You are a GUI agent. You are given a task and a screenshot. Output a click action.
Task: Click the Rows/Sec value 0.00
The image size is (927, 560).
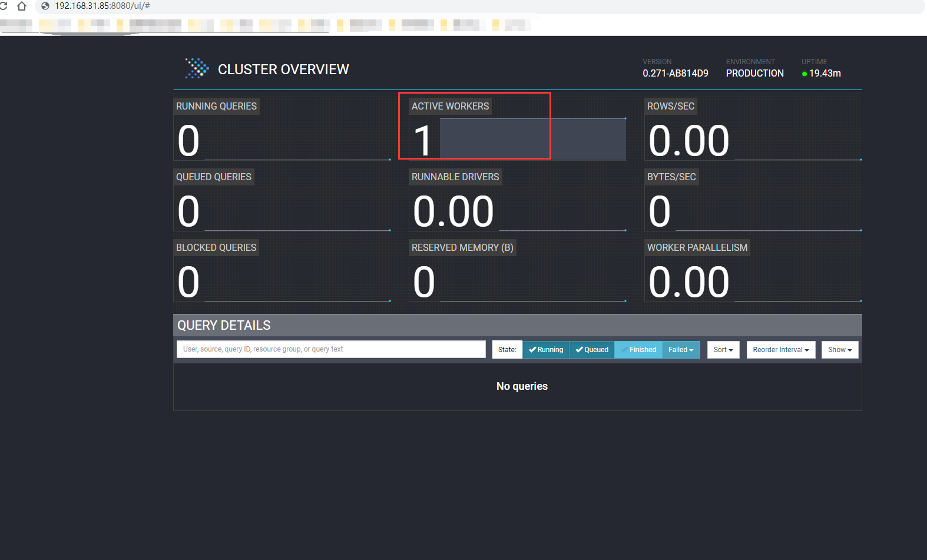pyautogui.click(x=689, y=141)
